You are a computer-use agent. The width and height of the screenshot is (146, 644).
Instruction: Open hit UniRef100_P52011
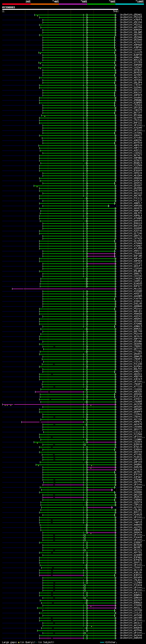(131, 25)
